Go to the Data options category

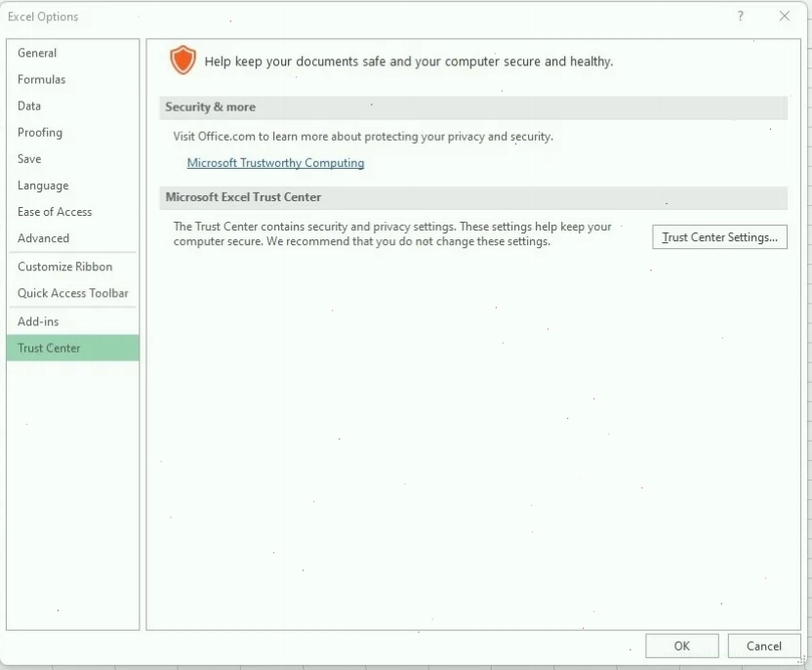pos(72,105)
